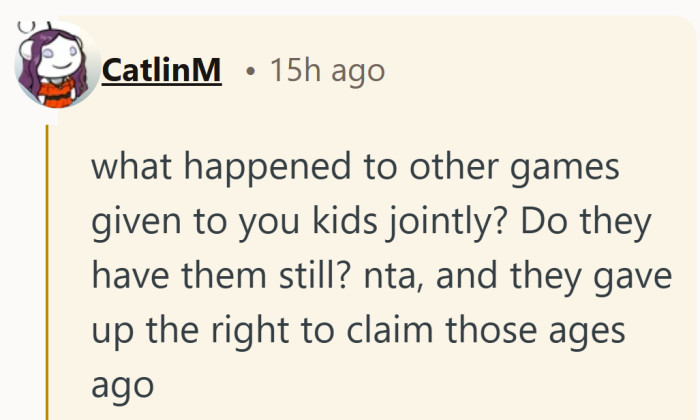The image size is (700, 420).
Task: Open CatlinM's avatar profile picture
Action: pyautogui.click(x=55, y=70)
